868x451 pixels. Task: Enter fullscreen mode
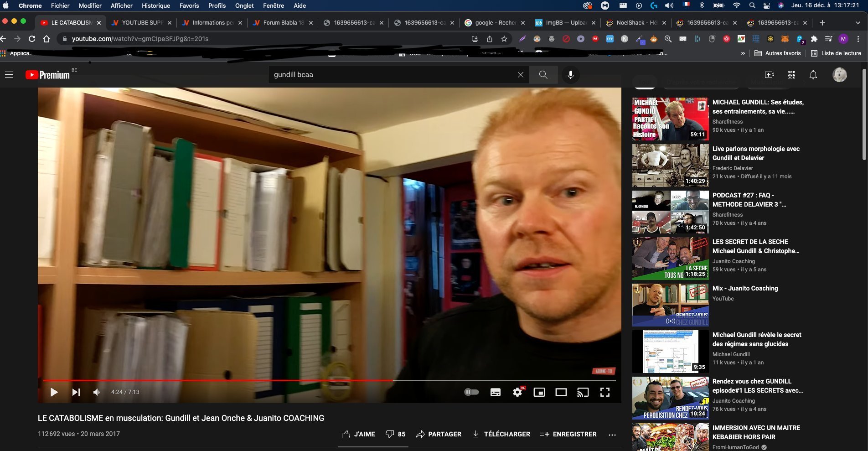coord(605,392)
